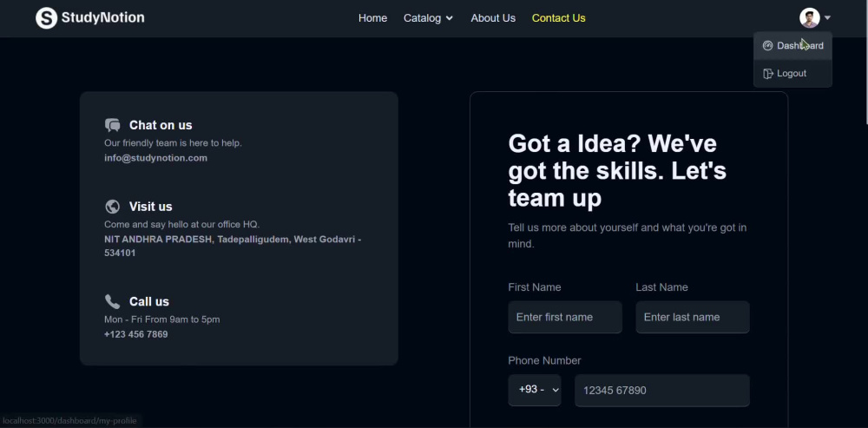Click the Logout door icon in dropdown
Image resolution: width=868 pixels, height=428 pixels.
768,74
